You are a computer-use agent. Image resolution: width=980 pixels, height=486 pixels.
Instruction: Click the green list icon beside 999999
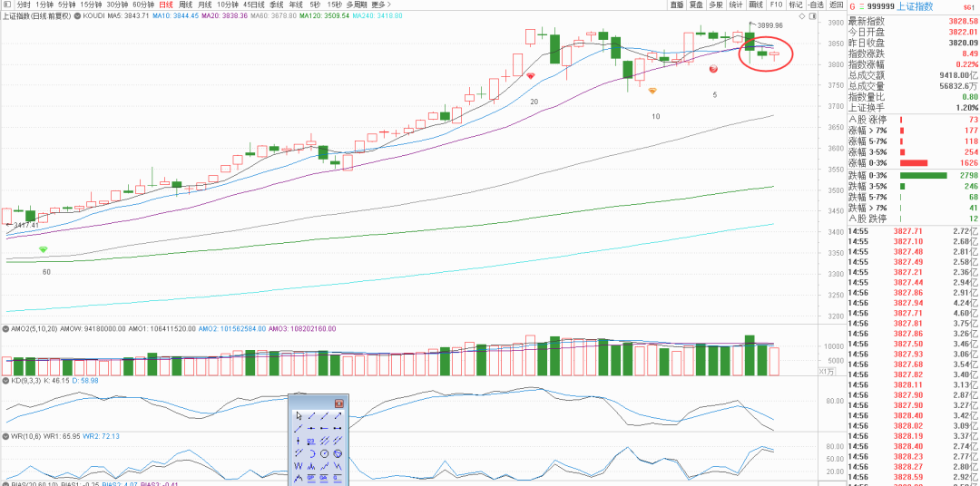862,7
